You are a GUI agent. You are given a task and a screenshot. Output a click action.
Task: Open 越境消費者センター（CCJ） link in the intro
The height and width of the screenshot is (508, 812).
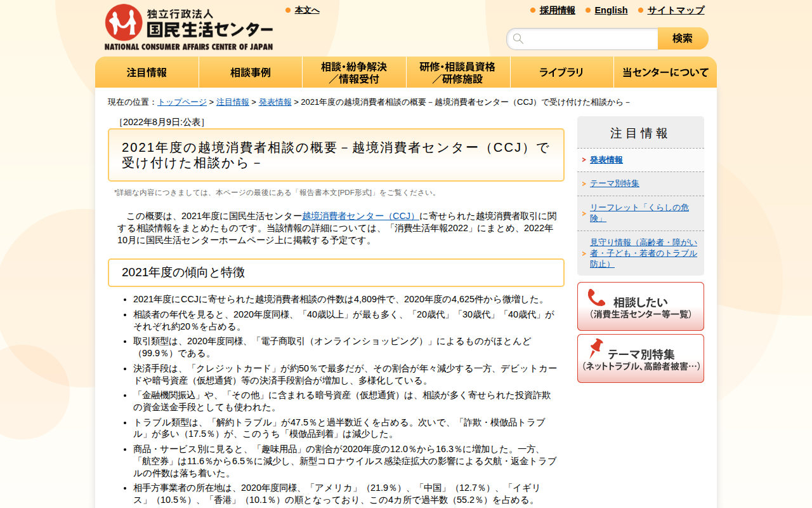click(361, 216)
